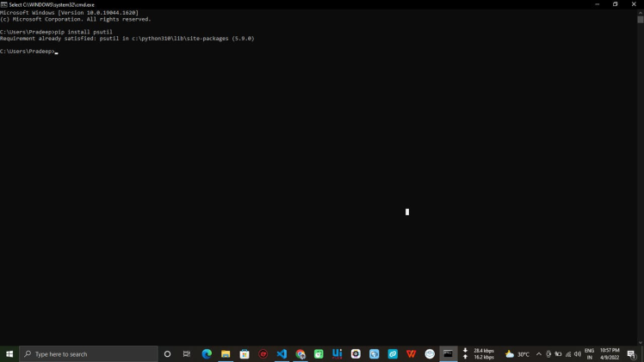Click the Command Prompt taskbar icon
Screen dimensions: 644x362
(x=448, y=354)
